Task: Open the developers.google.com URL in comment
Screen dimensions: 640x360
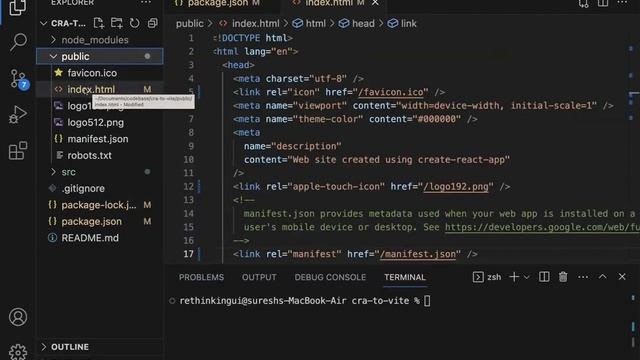Action: (x=542, y=227)
